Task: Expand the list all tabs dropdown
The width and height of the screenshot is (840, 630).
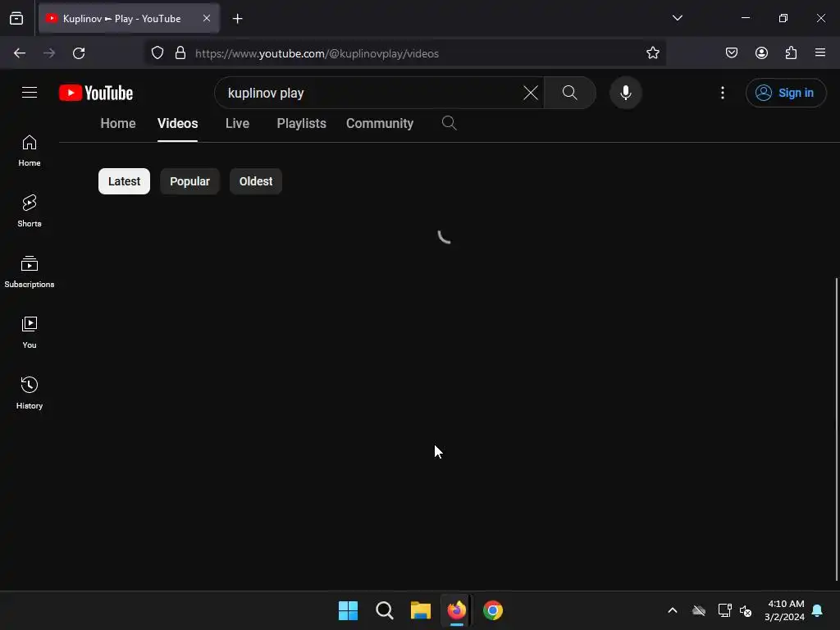Action: click(678, 18)
